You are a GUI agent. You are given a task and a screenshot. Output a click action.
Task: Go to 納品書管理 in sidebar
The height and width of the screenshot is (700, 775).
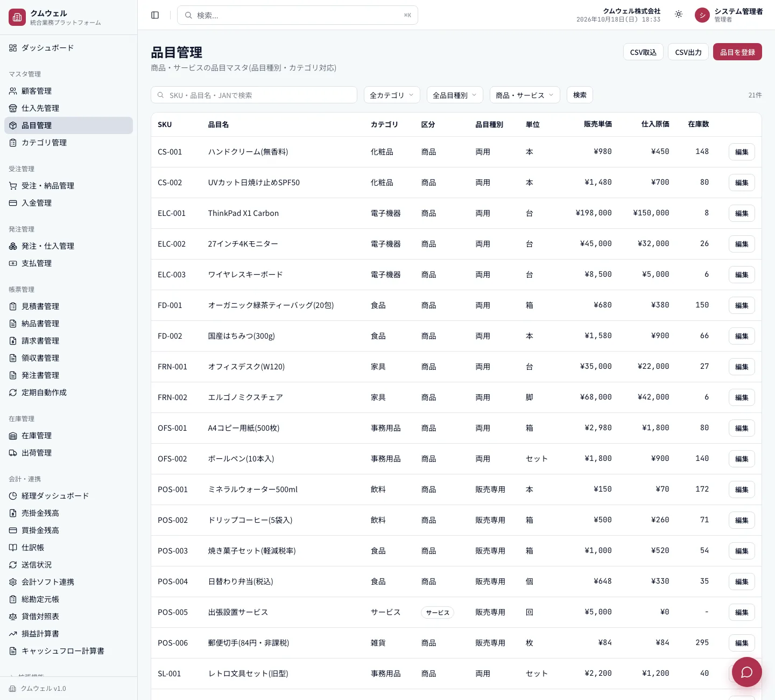68,324
